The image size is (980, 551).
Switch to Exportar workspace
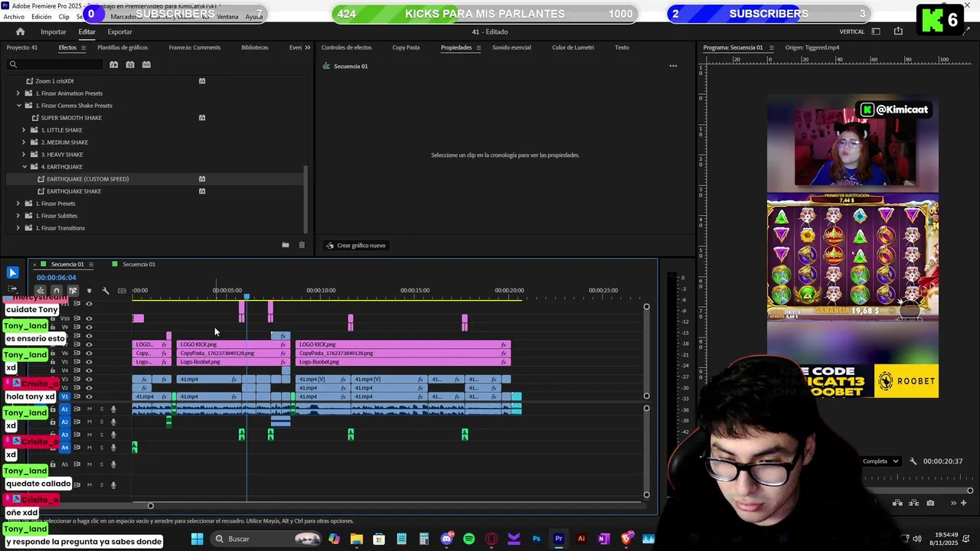coord(119,31)
